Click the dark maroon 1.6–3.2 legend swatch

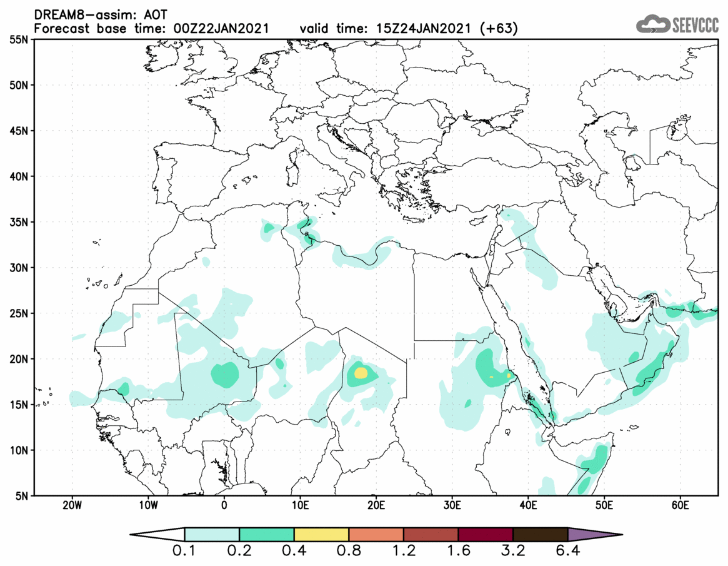coord(486,534)
